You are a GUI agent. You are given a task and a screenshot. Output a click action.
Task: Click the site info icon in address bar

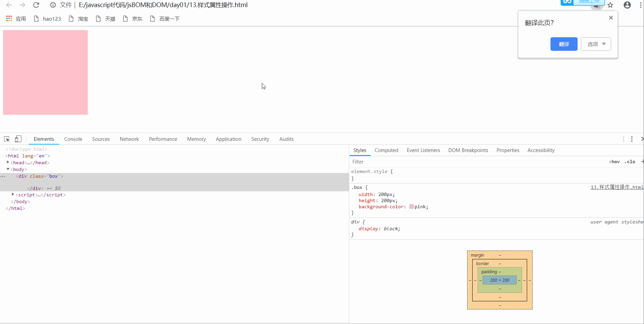tap(53, 5)
